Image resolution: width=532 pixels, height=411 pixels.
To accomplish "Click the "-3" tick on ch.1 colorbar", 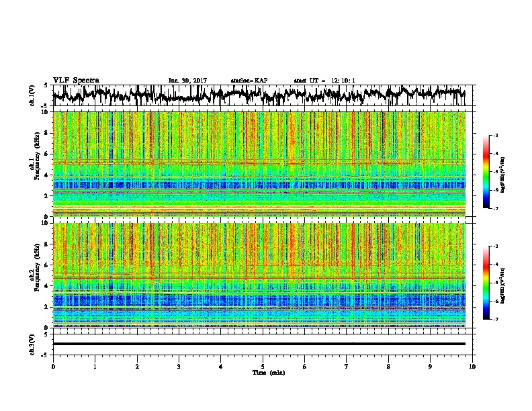I will click(495, 135).
